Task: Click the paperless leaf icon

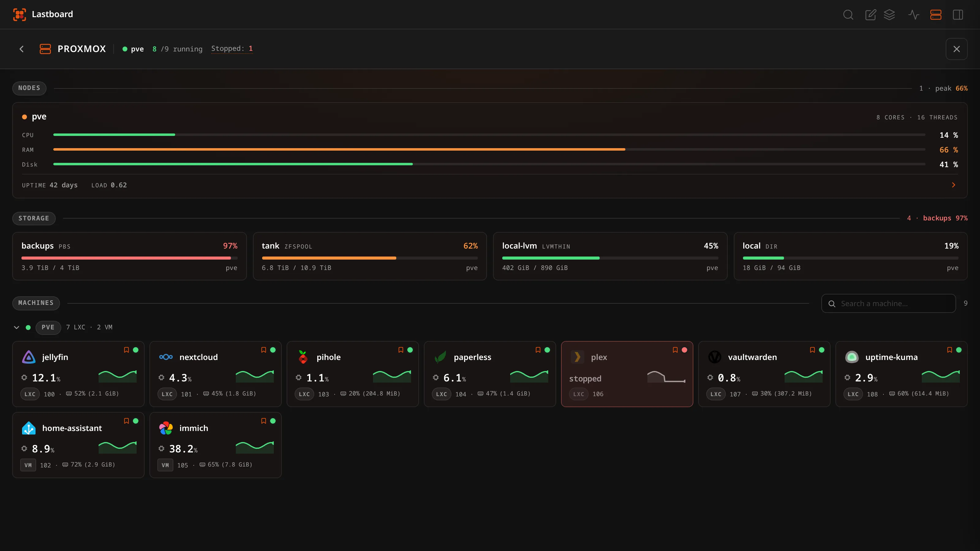Action: pyautogui.click(x=440, y=357)
